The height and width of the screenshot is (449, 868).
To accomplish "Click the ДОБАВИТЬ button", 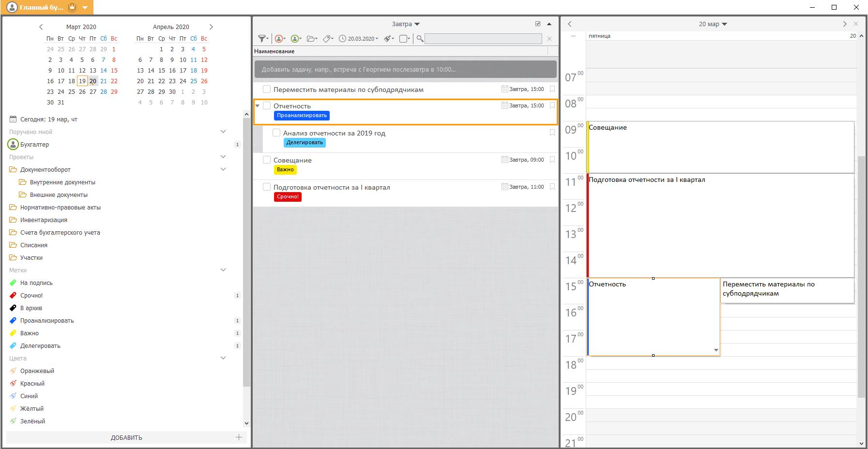I will [126, 437].
